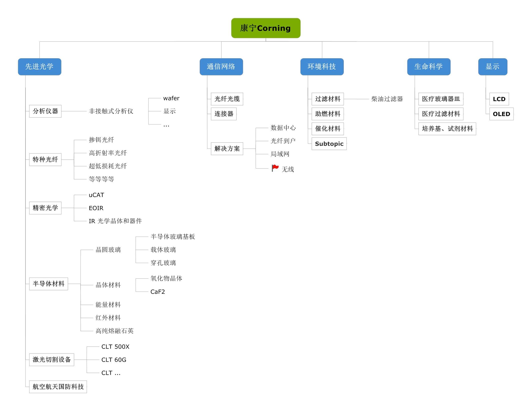Select the LCD node
Screen dimensions: 532x411
pyautogui.click(x=499, y=99)
